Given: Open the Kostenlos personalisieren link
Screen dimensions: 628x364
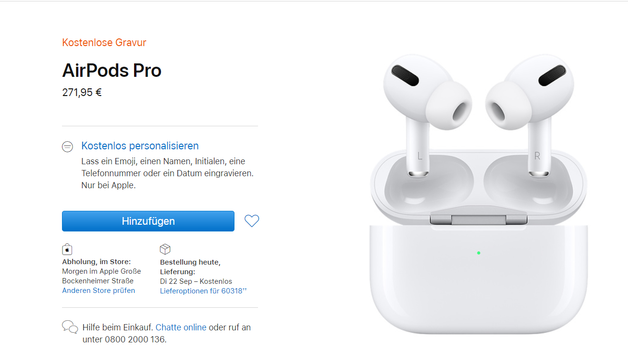Looking at the screenshot, I should click(140, 146).
